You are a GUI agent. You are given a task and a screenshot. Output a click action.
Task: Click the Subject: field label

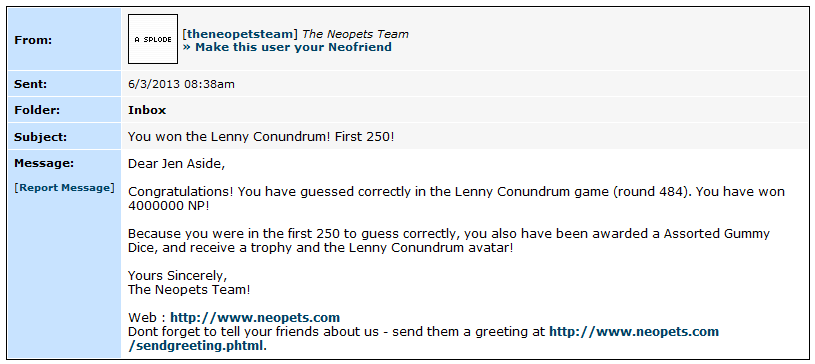click(x=41, y=137)
